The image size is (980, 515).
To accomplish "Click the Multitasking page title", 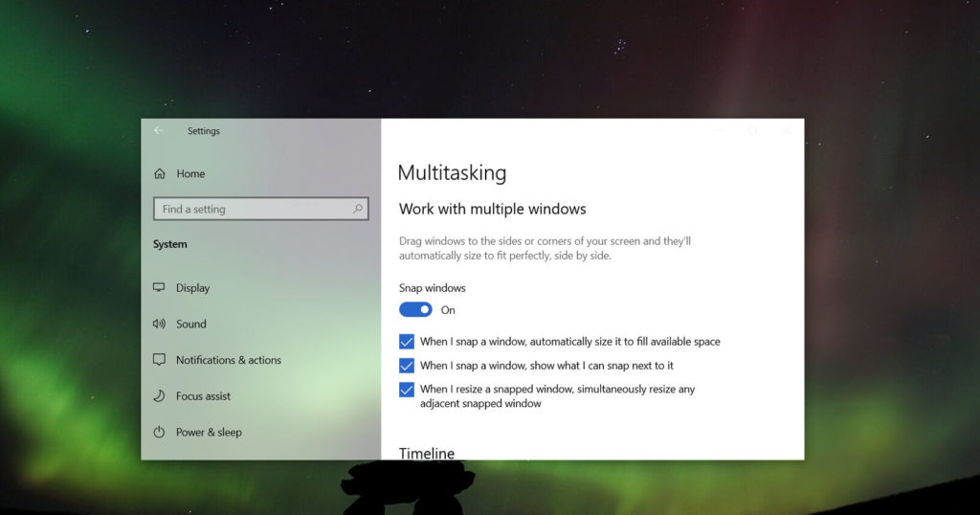I will click(x=452, y=173).
